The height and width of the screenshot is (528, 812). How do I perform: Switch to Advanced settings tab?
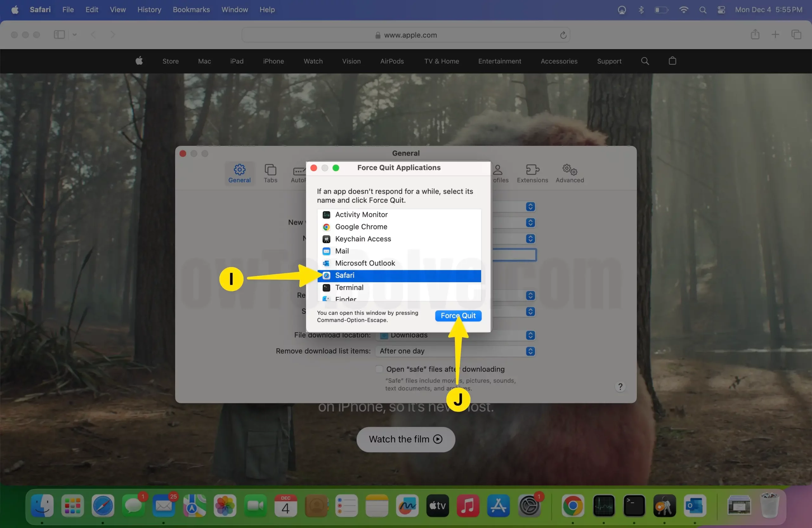pos(570,173)
